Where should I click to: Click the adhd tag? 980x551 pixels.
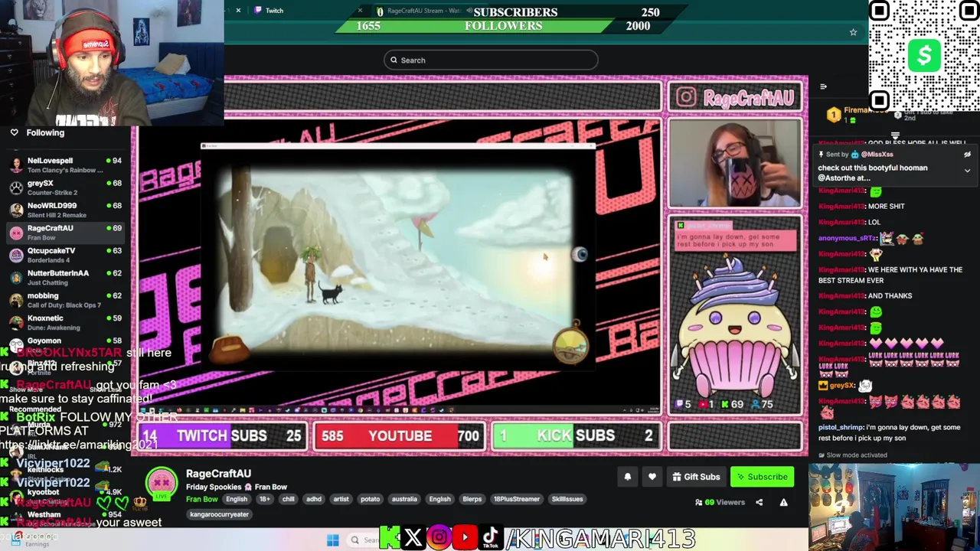(x=314, y=499)
